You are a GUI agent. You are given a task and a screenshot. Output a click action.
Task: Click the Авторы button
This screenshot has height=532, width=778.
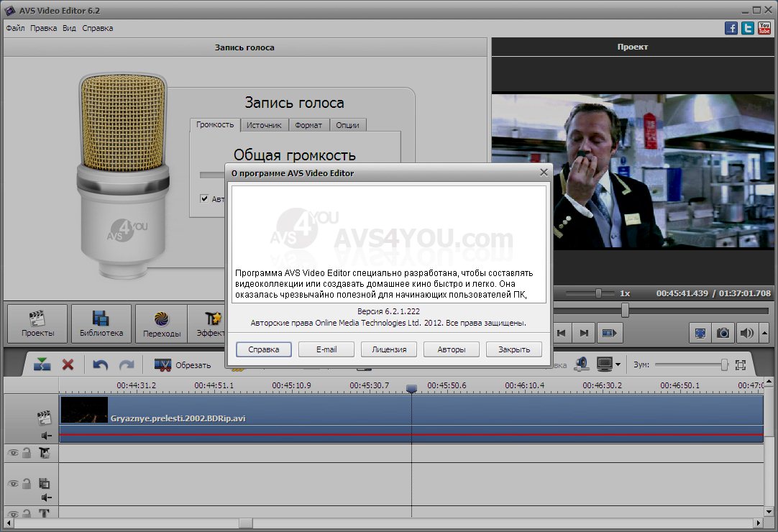(x=452, y=349)
